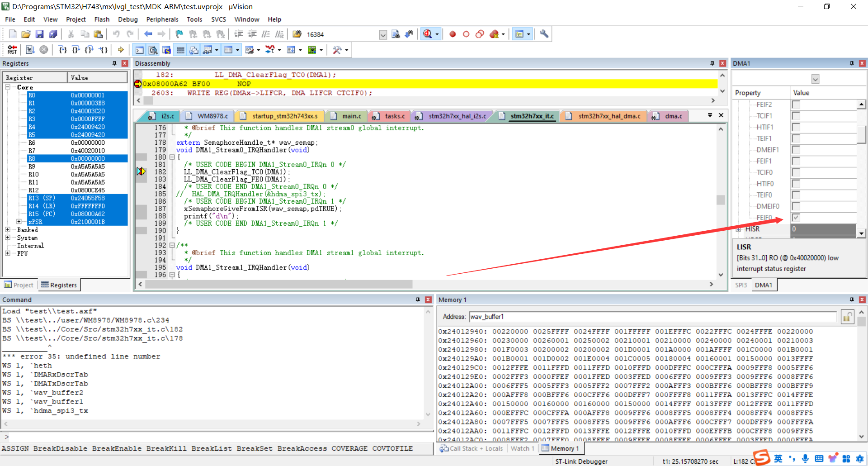Expand the Banked registers tree node
Screen dimensions: 868x466
[x=8, y=230]
